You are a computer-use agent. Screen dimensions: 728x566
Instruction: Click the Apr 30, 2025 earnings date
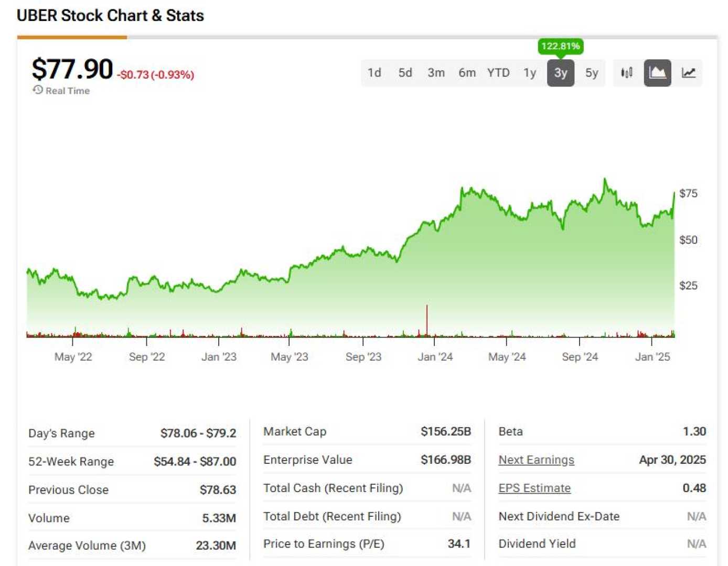[x=672, y=460]
